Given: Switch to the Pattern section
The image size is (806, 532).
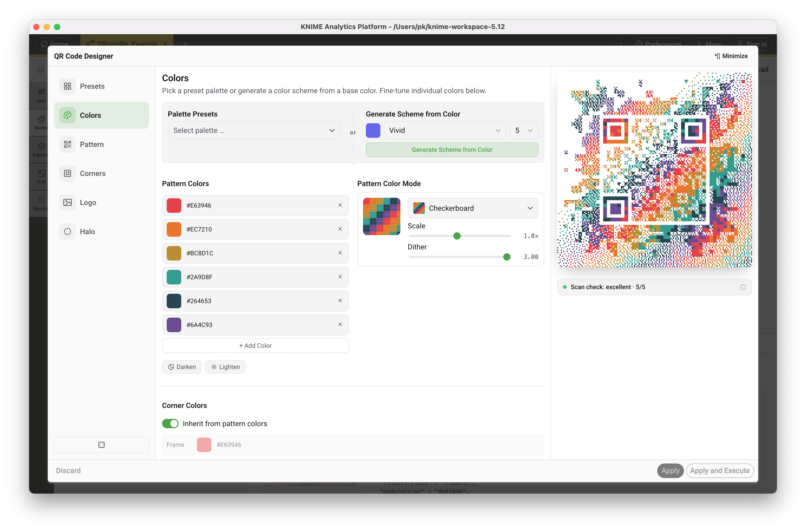Looking at the screenshot, I should [x=101, y=145].
